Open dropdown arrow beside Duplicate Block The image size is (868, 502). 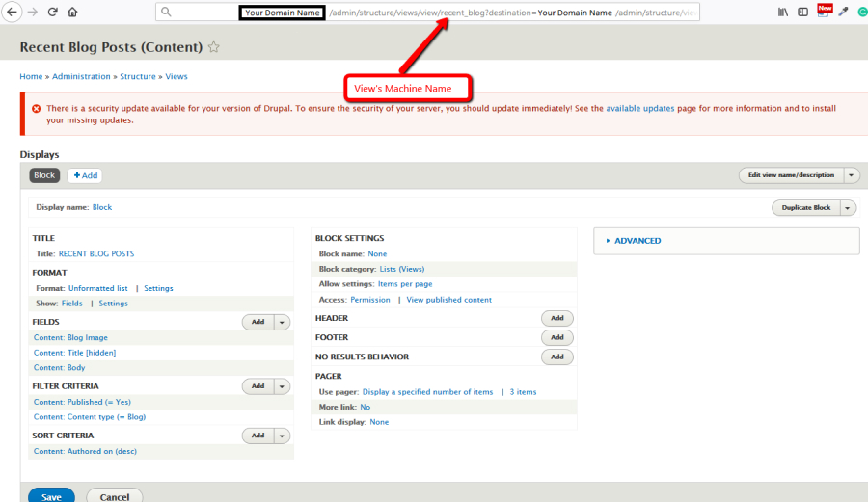(848, 208)
